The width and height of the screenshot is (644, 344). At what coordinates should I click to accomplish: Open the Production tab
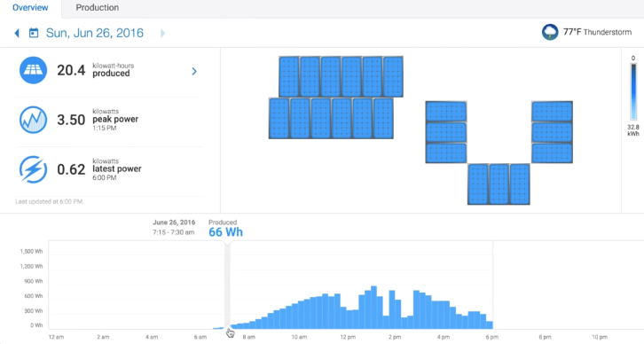click(x=98, y=7)
